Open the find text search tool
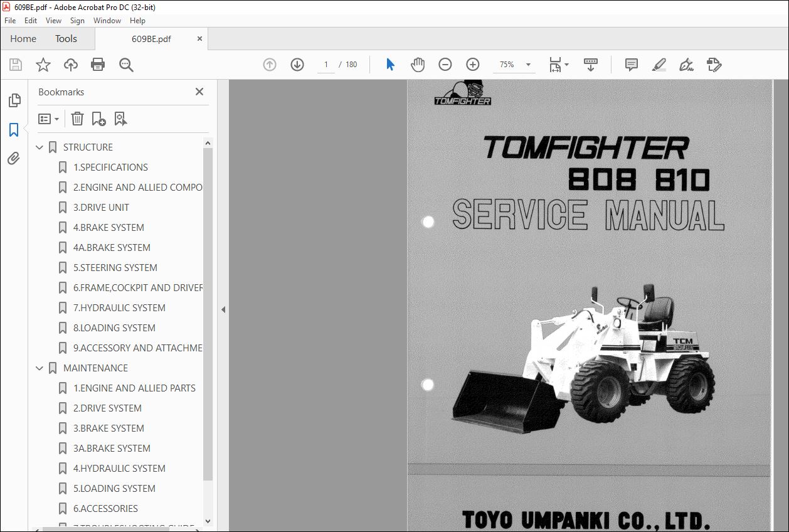The width and height of the screenshot is (789, 532). coord(126,65)
